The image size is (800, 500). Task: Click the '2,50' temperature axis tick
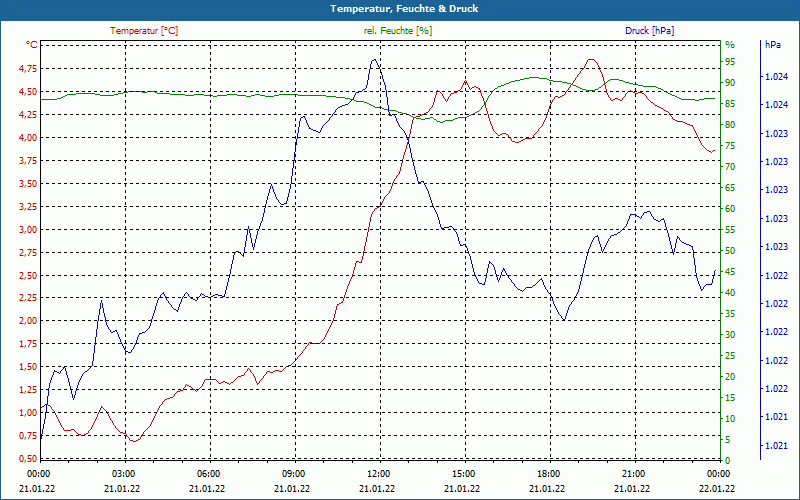tap(28, 275)
